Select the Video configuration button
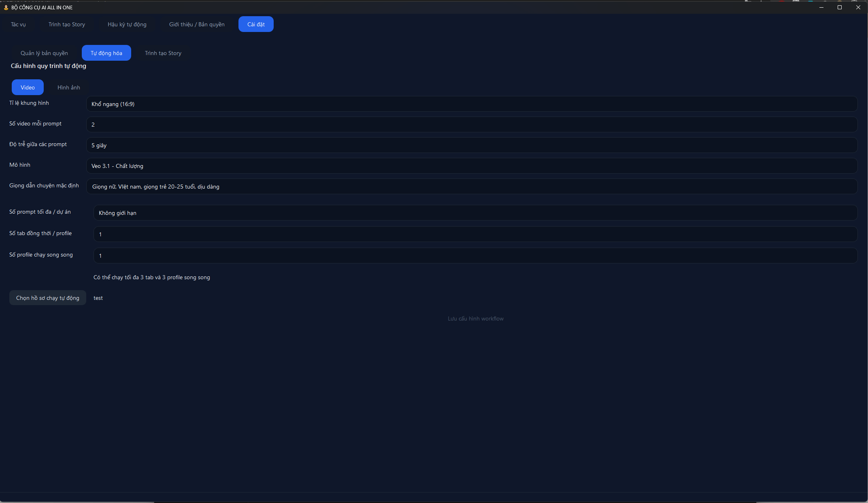Image resolution: width=868 pixels, height=503 pixels. click(28, 87)
